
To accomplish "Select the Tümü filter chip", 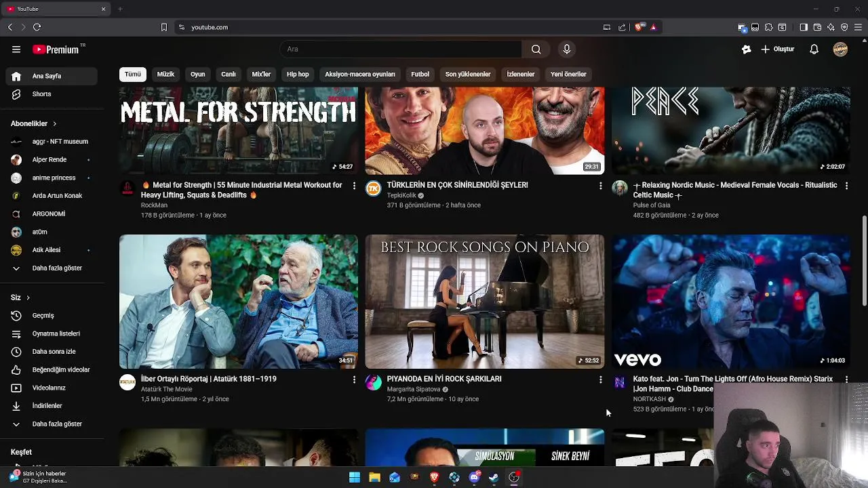I will point(133,74).
